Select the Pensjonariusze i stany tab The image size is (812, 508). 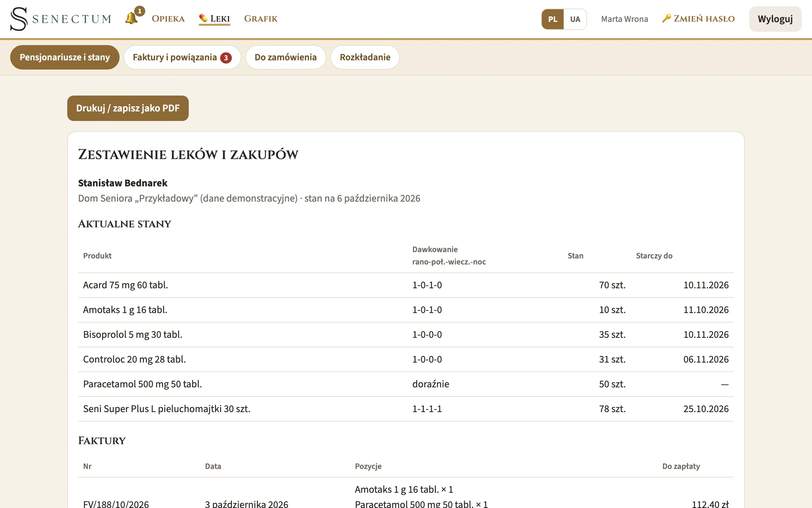65,57
